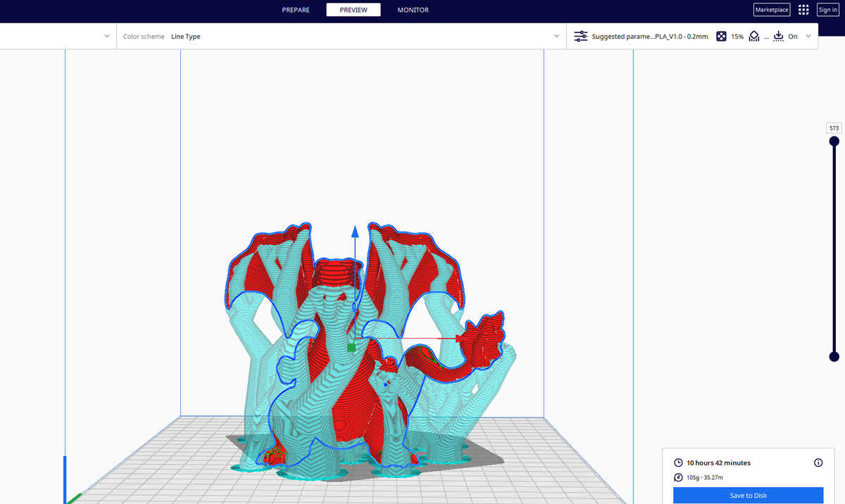Expand the print settings chevron next to On
The width and height of the screenshot is (845, 504).
pos(808,36)
